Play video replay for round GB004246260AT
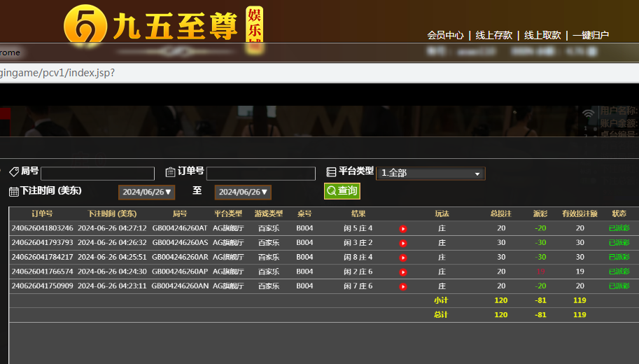This screenshot has width=639, height=364. click(x=403, y=229)
